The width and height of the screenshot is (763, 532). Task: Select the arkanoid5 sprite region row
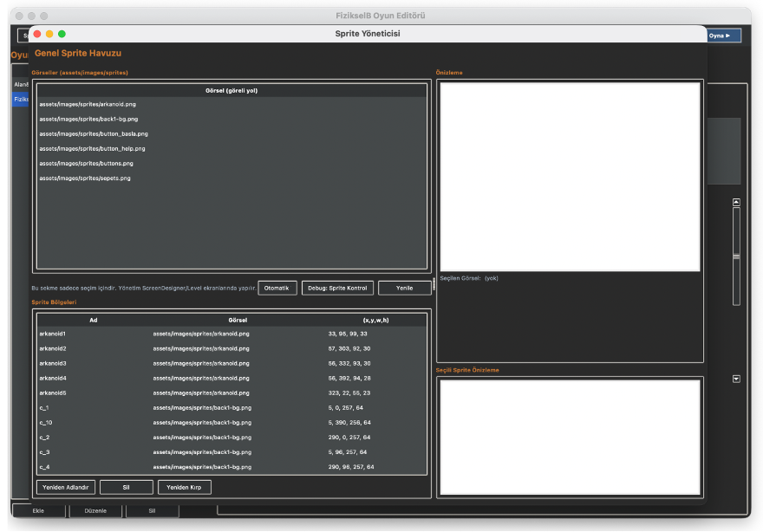tap(173, 393)
